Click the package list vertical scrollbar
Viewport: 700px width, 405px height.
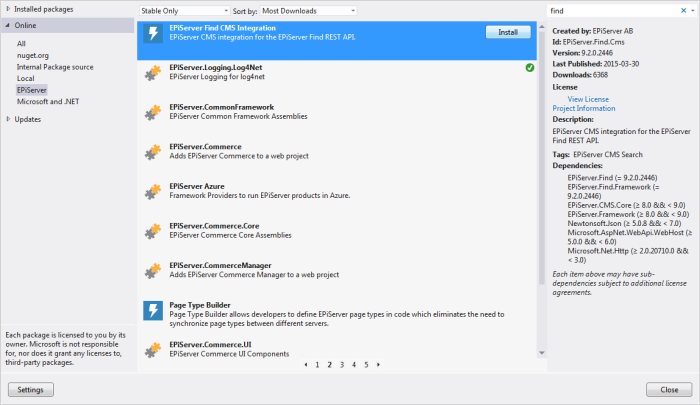[541, 150]
